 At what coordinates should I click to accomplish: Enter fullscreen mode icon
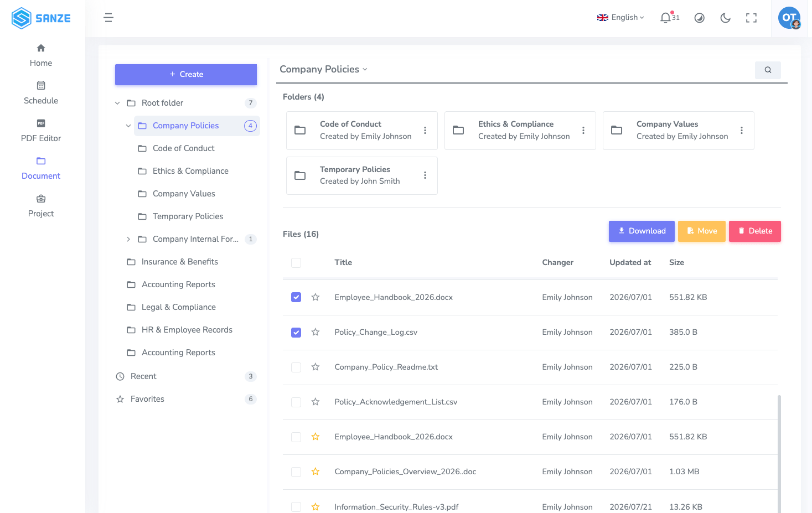coord(751,18)
